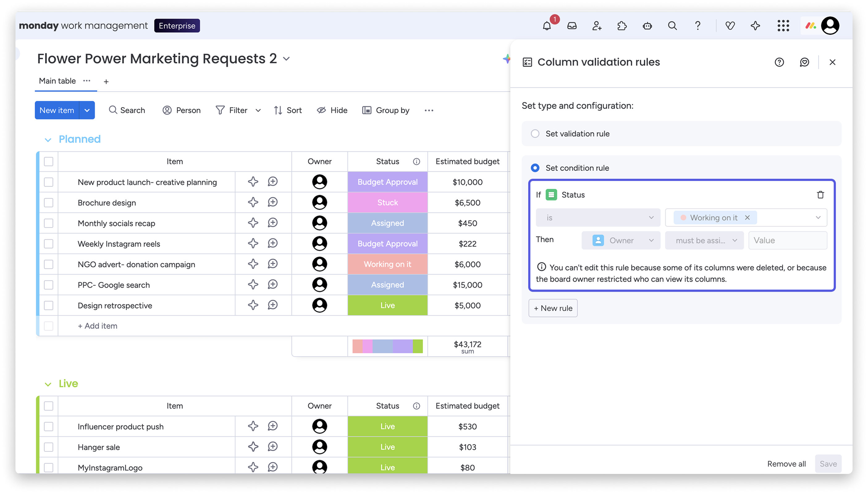Click the info icon beside Status column header
868x494 pixels.
pos(416,161)
